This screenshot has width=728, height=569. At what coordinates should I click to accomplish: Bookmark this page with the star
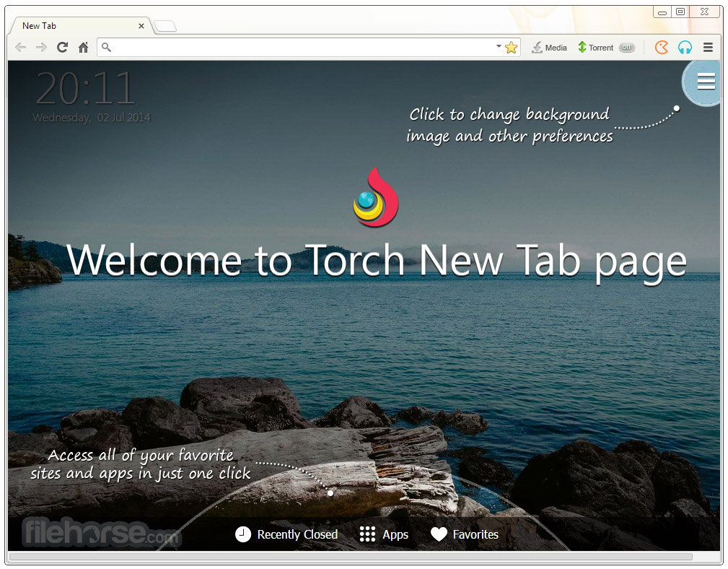point(511,48)
